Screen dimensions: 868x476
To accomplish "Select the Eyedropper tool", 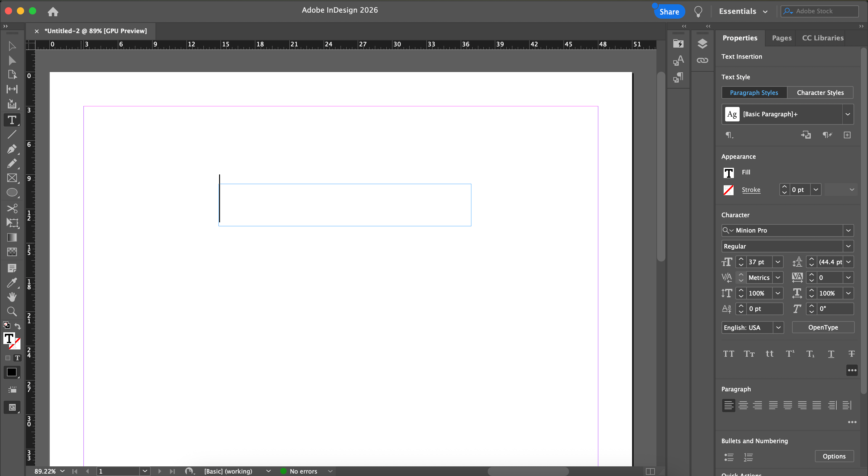I will [12, 283].
